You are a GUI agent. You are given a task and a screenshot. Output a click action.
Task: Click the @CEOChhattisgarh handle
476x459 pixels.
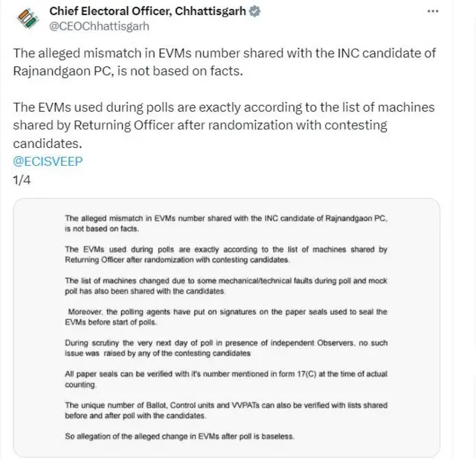99,26
